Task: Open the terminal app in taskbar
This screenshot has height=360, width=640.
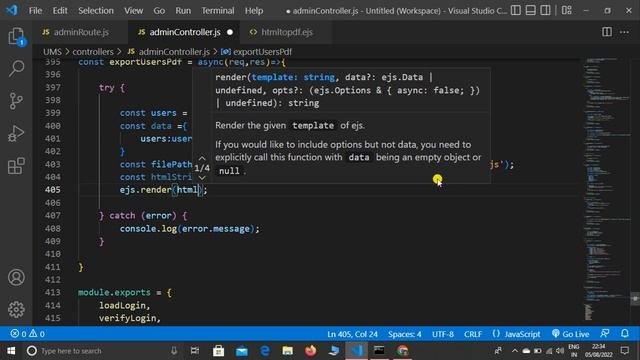Action: click(x=379, y=351)
